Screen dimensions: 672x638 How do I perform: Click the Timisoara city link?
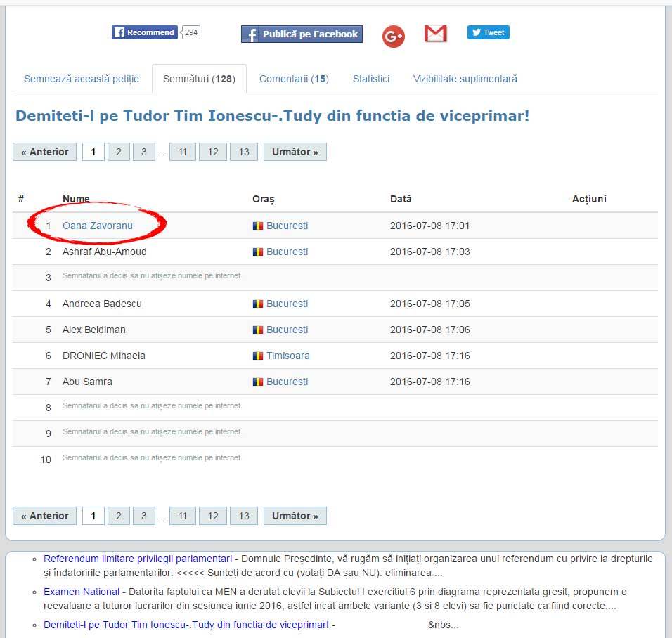pos(287,356)
